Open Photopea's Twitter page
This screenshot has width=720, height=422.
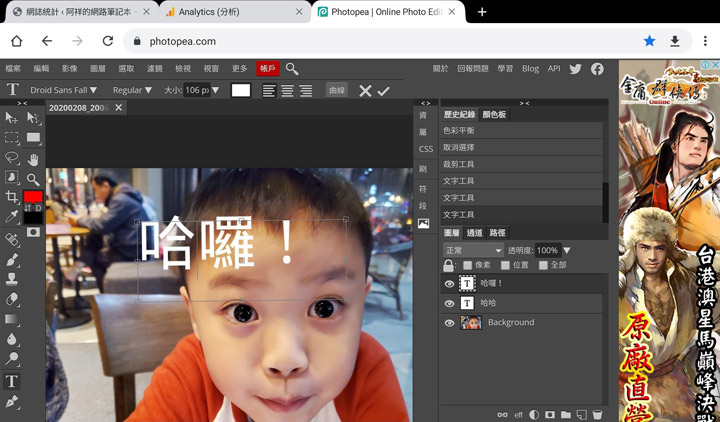coord(575,69)
